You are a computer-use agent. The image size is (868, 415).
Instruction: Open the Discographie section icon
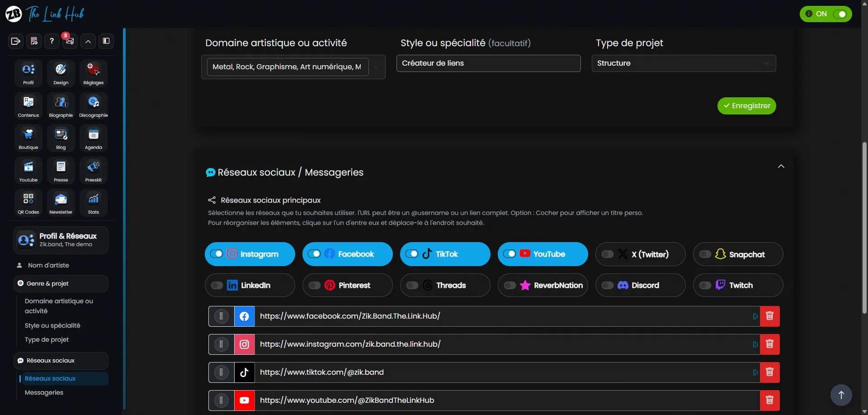[94, 105]
